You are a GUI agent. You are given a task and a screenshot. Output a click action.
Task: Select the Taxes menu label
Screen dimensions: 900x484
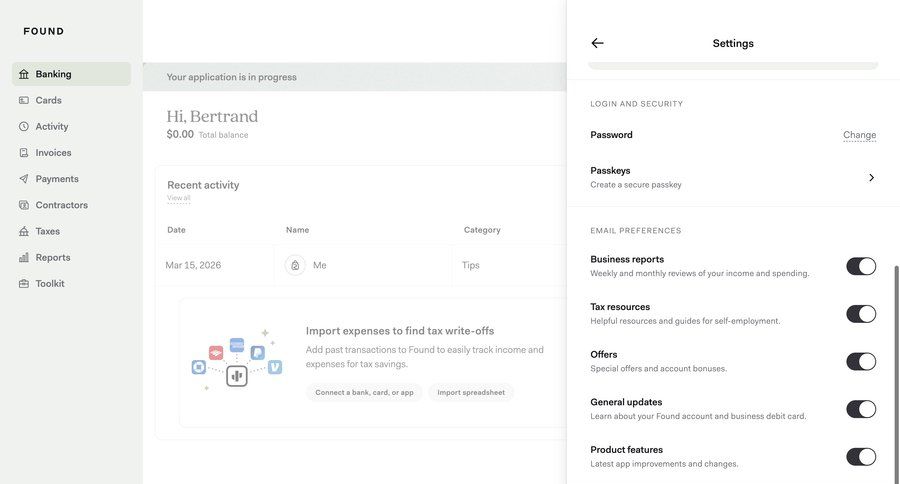coord(48,231)
